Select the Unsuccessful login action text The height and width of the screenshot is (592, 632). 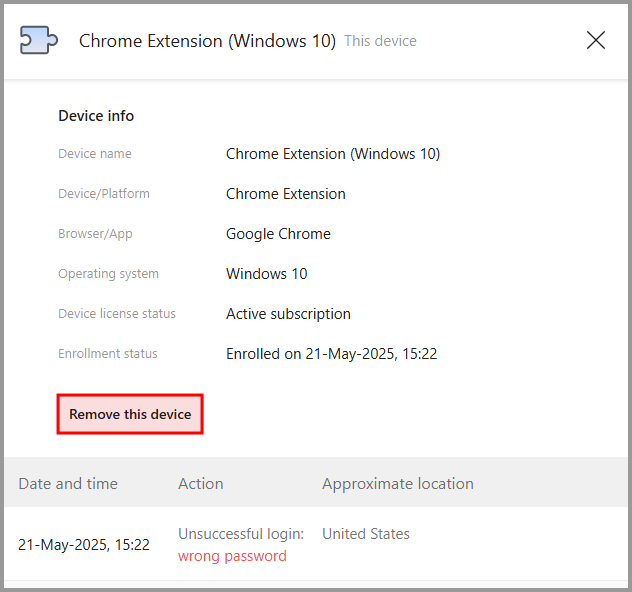[241, 534]
